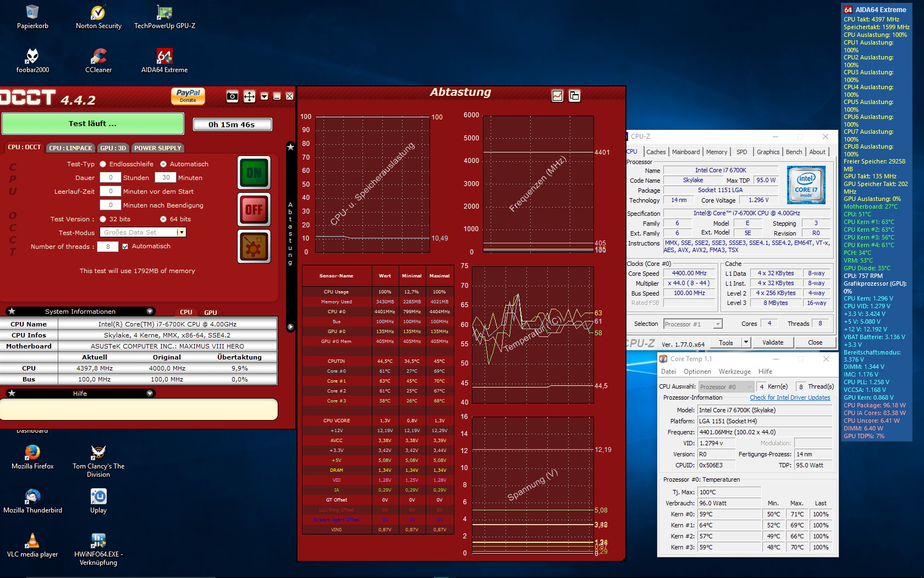Open the Werkzeuge menu in Core Temp

(735, 372)
